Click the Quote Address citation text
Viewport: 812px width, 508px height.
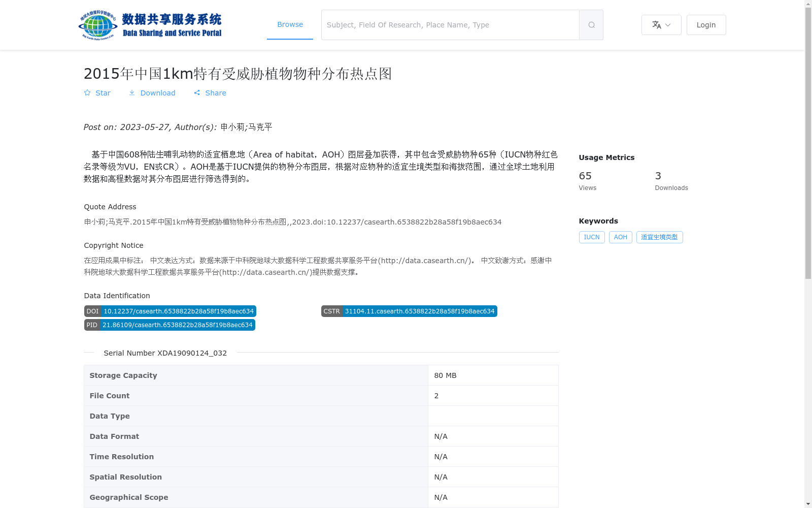pos(293,222)
